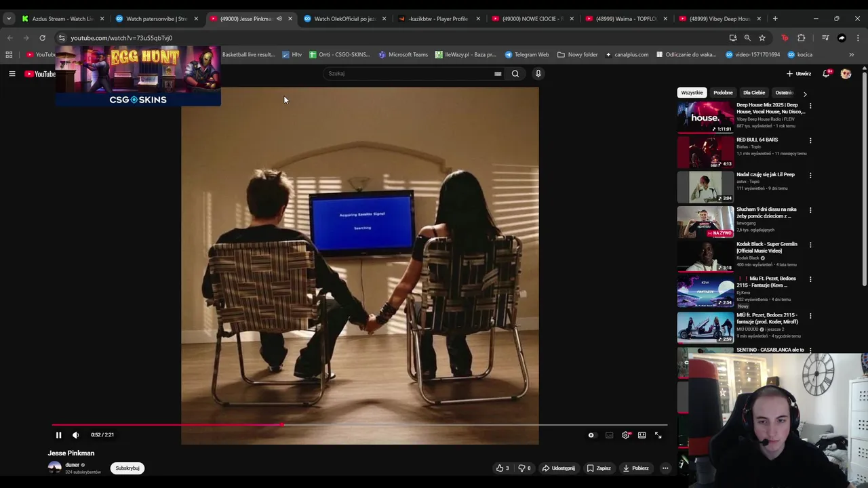The height and width of the screenshot is (488, 868).
Task: Open options for Słucham 9 dni dissu
Action: [x=810, y=210]
